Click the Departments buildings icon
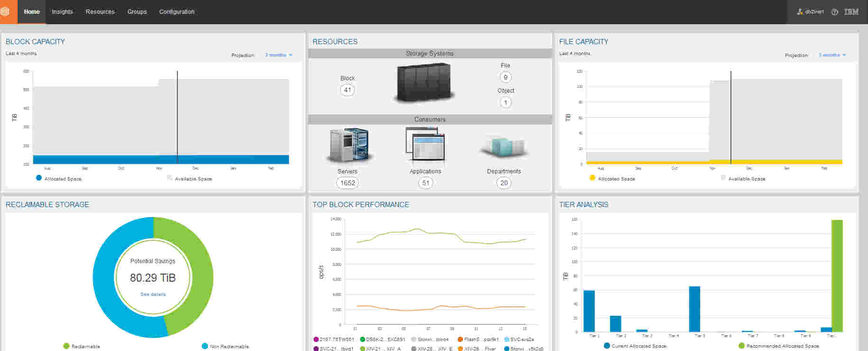The width and height of the screenshot is (868, 351). 504,147
